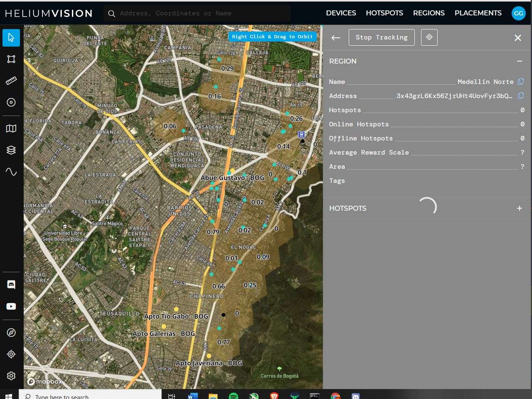Click the Apto Tío Gabo - BOG label

click(176, 316)
